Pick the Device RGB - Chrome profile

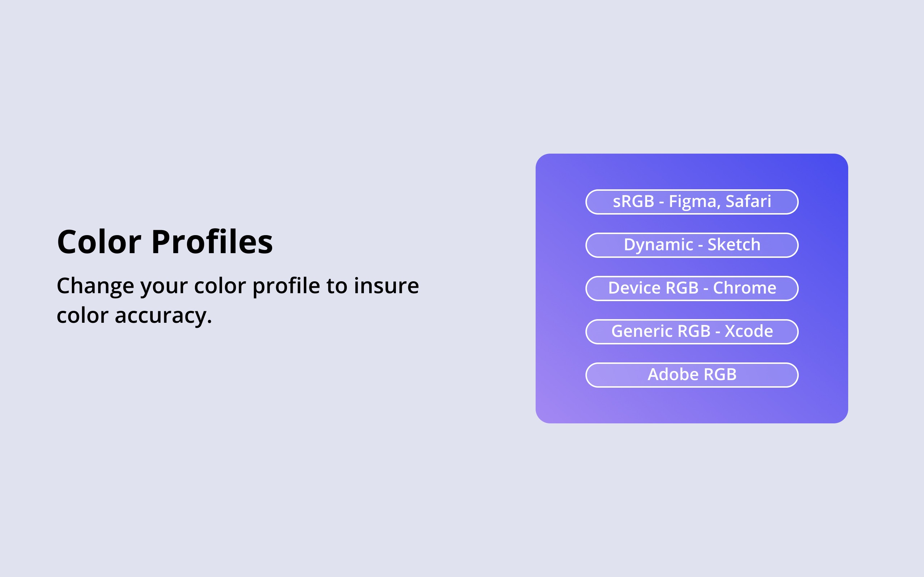pos(692,288)
